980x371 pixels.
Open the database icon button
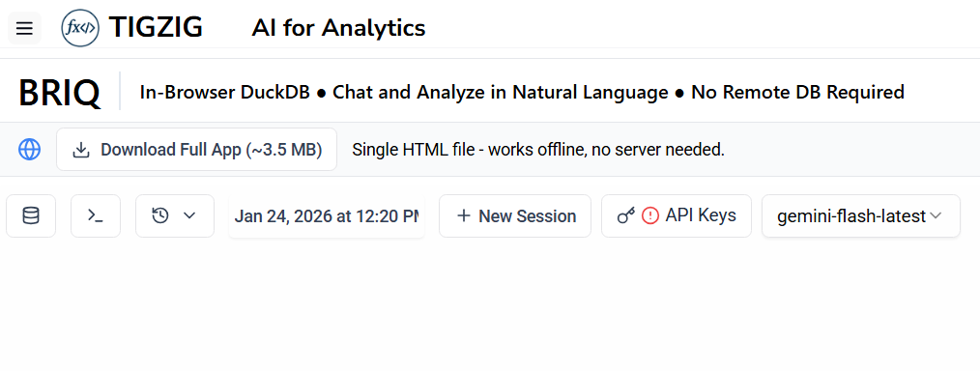point(31,216)
